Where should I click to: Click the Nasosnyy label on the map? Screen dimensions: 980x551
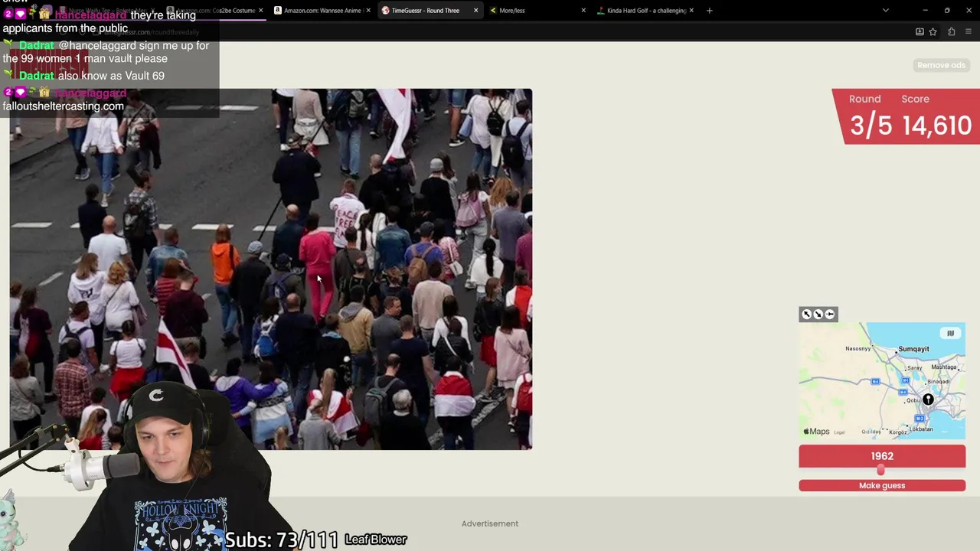[857, 349]
